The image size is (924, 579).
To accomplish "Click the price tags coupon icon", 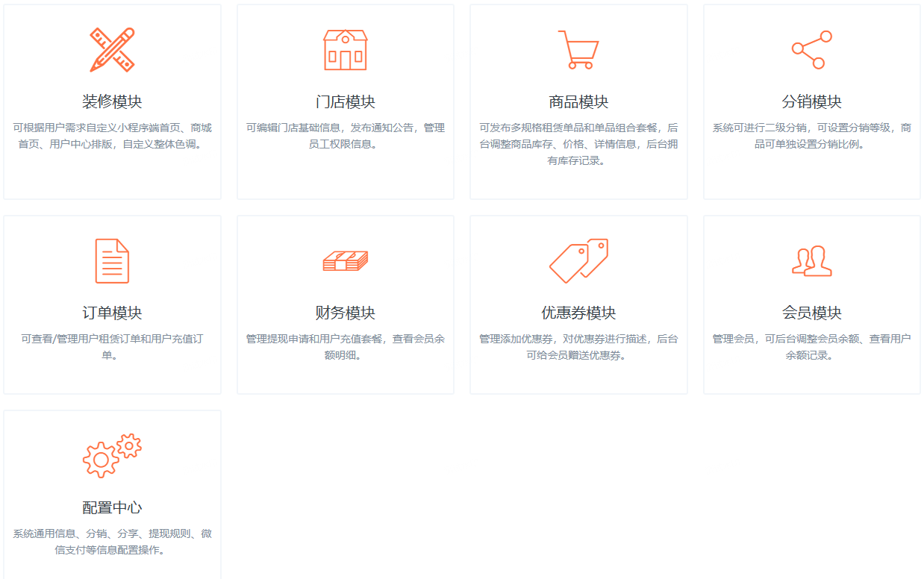I will pos(578,261).
